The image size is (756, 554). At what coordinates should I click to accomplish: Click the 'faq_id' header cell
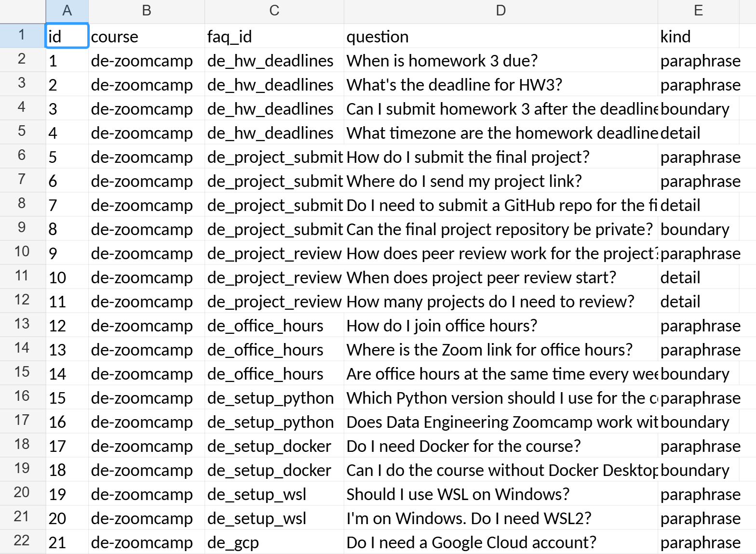[274, 36]
